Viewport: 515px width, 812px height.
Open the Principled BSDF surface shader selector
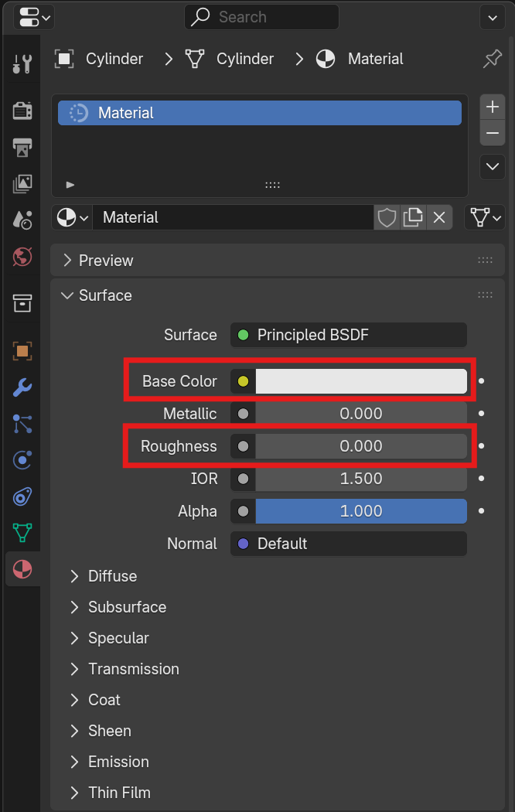coord(349,335)
